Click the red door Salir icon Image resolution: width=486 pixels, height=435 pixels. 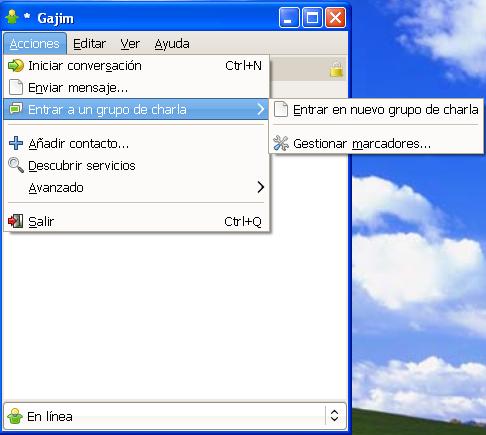16,221
